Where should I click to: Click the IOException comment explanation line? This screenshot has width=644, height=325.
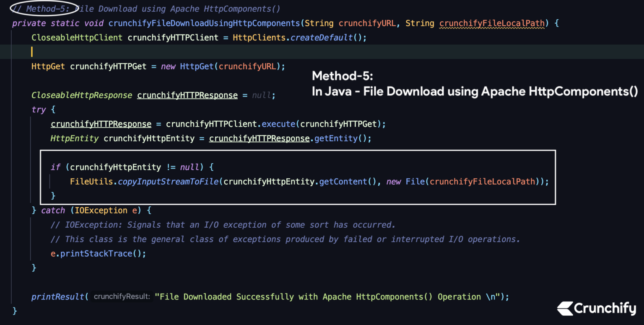(x=222, y=224)
